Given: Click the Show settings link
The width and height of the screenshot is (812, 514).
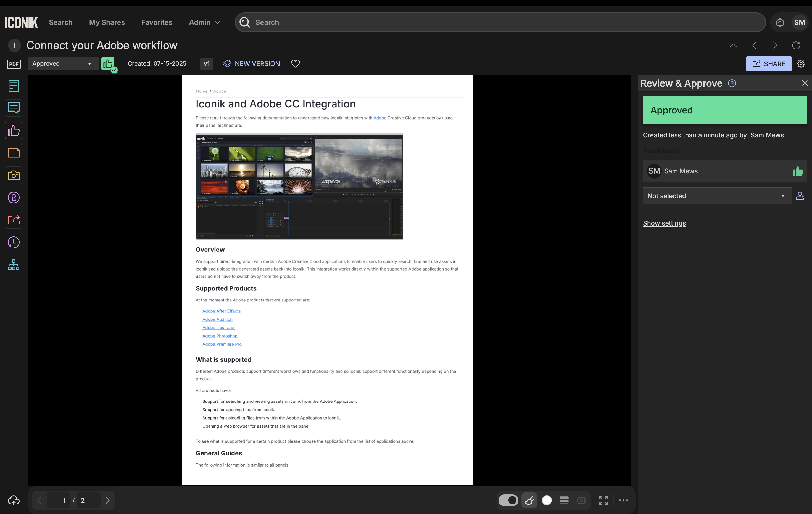Looking at the screenshot, I should tap(664, 223).
